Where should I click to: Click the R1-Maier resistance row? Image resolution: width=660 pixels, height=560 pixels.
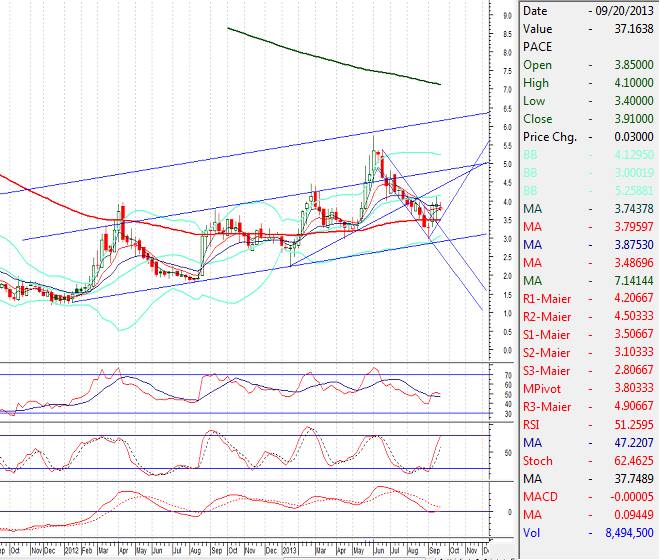click(588, 297)
